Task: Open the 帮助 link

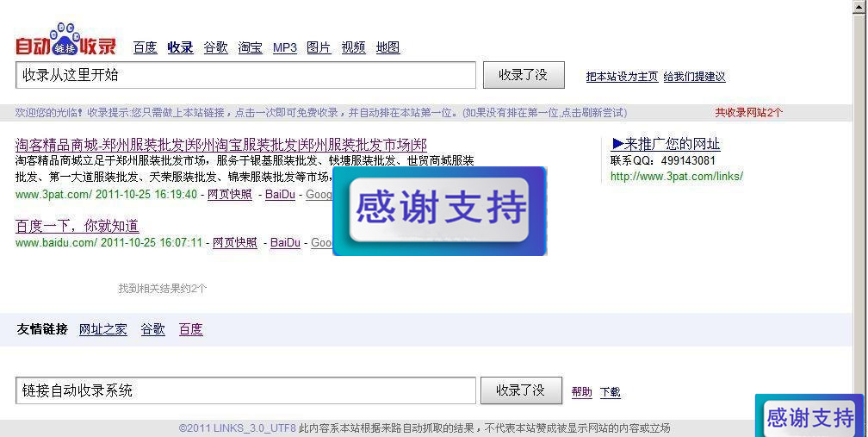Action: click(582, 392)
